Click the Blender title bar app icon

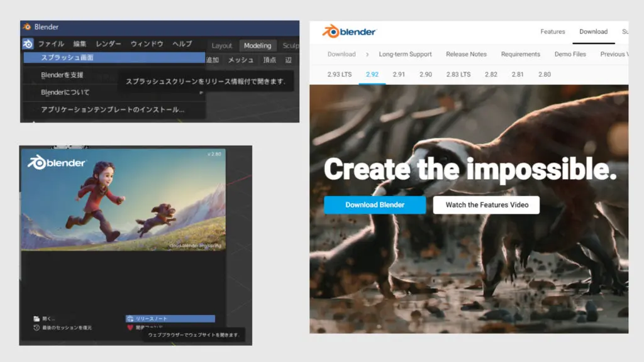(x=27, y=26)
